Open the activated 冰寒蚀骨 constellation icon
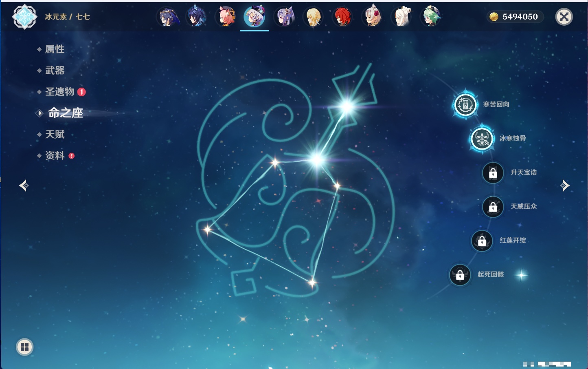This screenshot has width=588, height=369. click(482, 139)
